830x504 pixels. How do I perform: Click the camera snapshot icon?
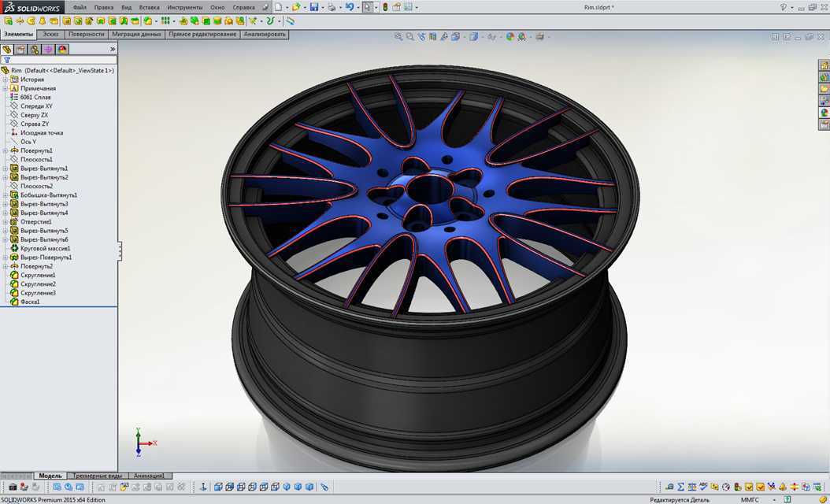12,487
